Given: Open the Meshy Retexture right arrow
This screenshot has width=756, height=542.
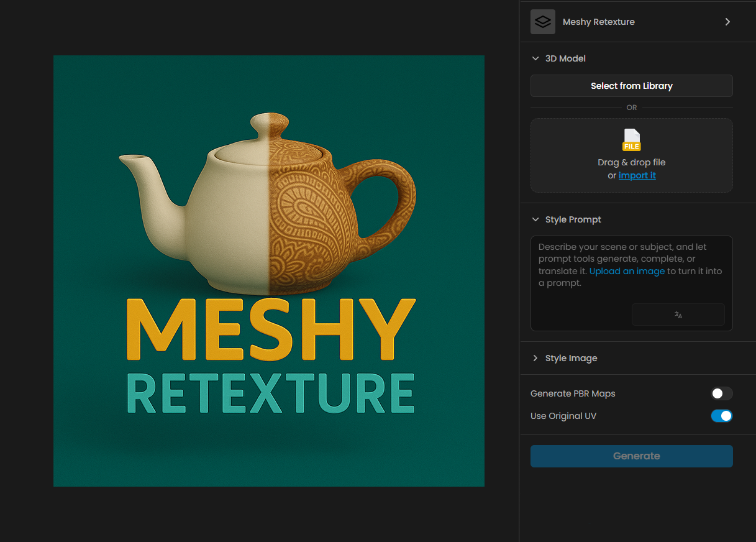Looking at the screenshot, I should point(727,22).
